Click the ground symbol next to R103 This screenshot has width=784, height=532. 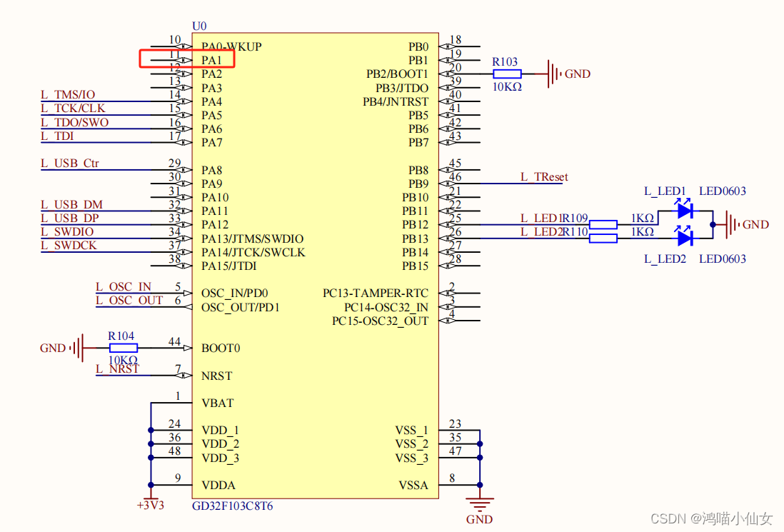pyautogui.click(x=555, y=74)
